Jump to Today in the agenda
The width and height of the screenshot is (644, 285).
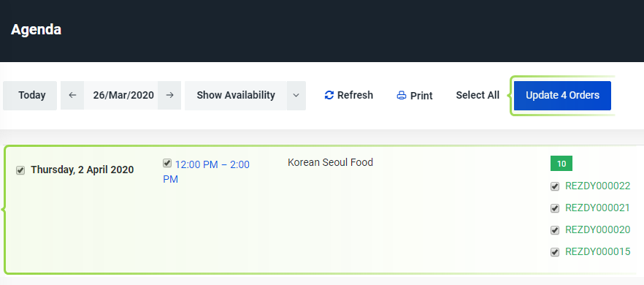(30, 96)
